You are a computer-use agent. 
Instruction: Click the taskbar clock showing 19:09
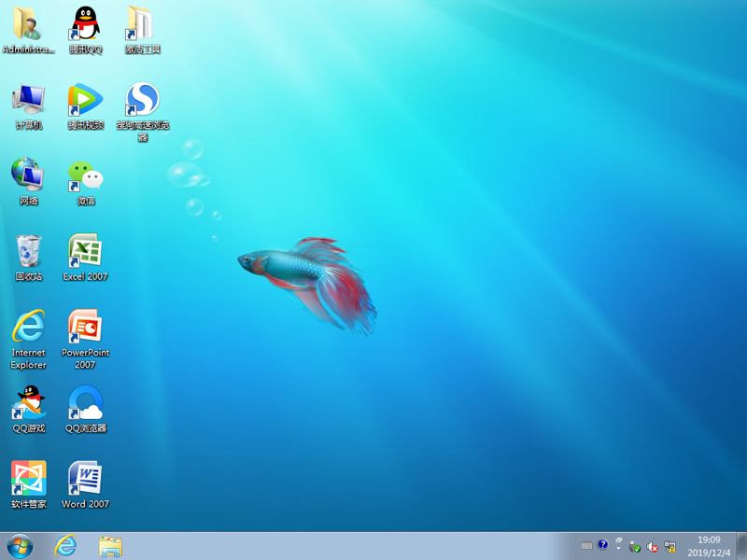pos(710,546)
